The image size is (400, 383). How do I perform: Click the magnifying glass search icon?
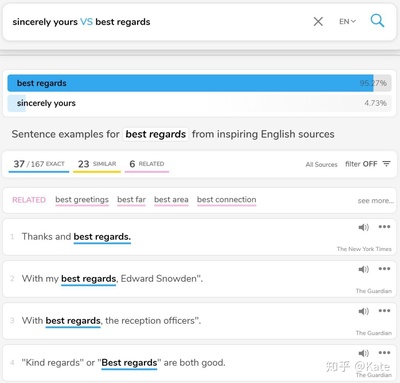click(377, 21)
